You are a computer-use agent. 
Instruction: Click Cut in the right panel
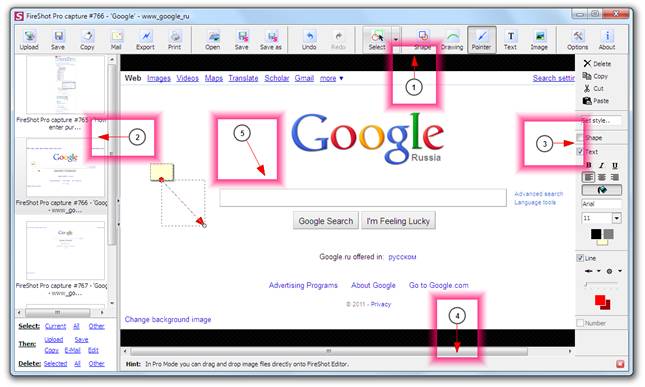(x=593, y=88)
